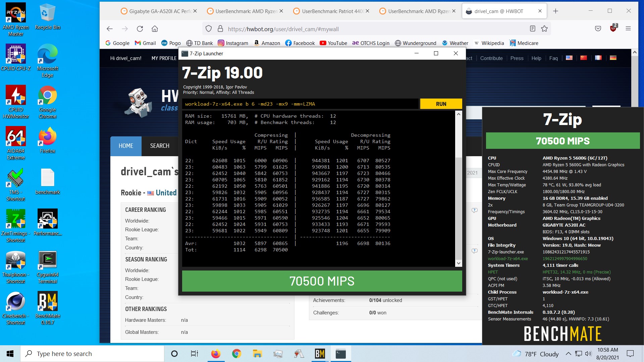The height and width of the screenshot is (362, 644).
Task: Open benchmark file on desktop
Action: click(x=47, y=181)
